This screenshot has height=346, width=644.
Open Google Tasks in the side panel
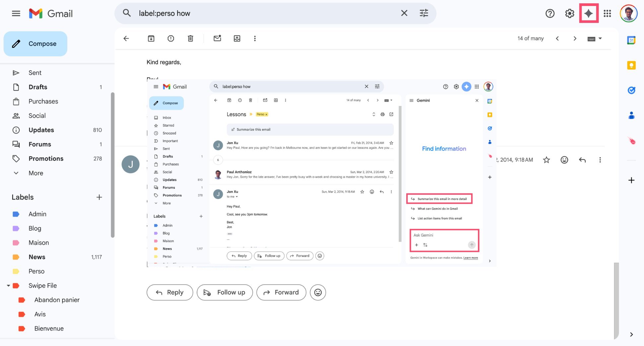coord(631,90)
